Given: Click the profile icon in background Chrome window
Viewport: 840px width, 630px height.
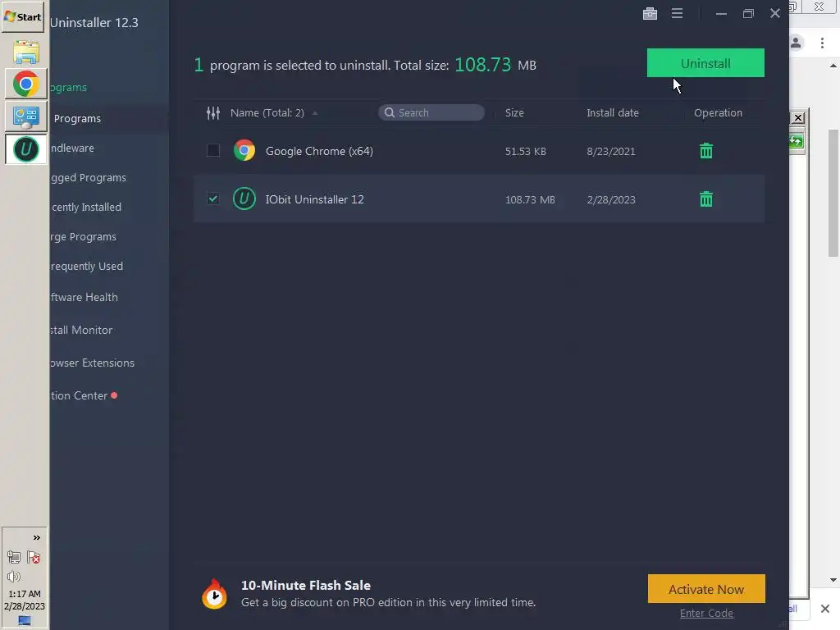Looking at the screenshot, I should pyautogui.click(x=796, y=43).
